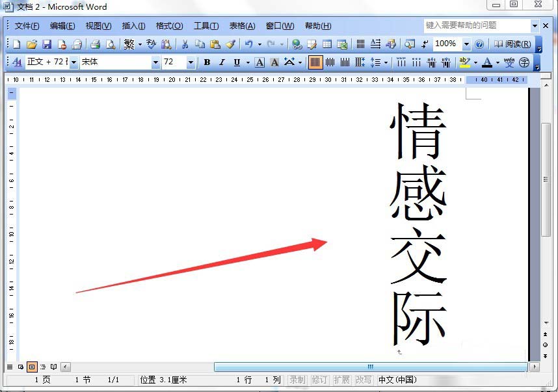Open the 100% zoom dropdown

pyautogui.click(x=466, y=44)
